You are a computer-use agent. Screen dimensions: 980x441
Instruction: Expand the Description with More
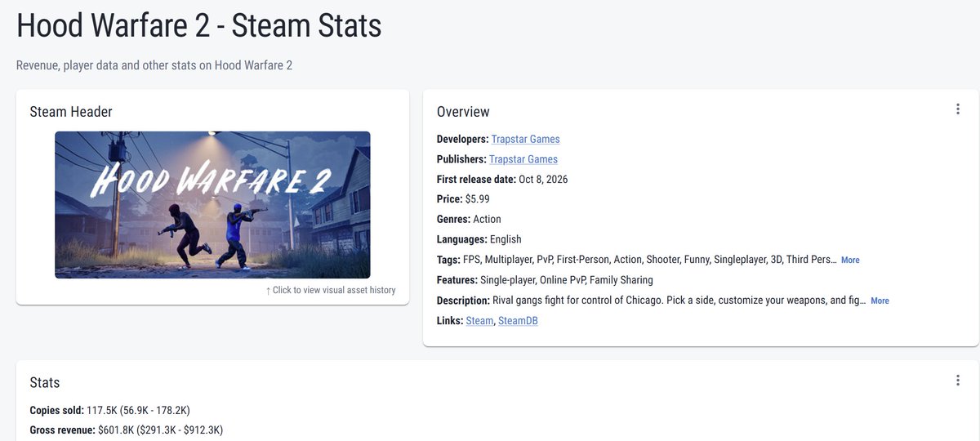(880, 301)
